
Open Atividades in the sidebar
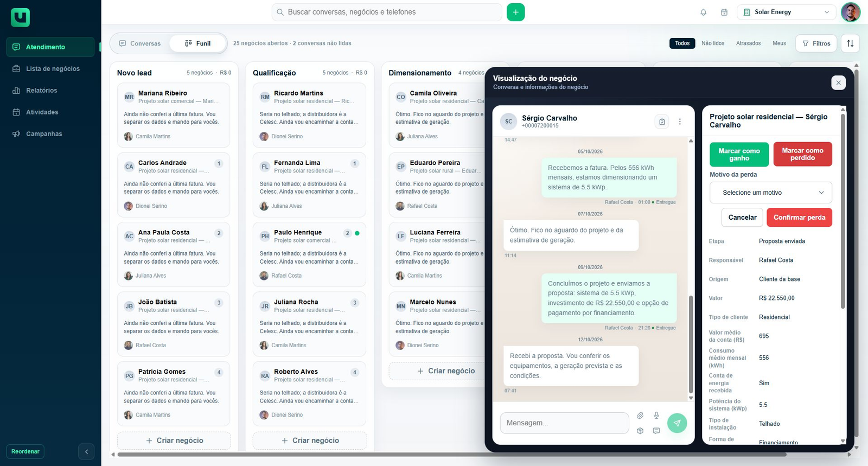(x=50, y=112)
